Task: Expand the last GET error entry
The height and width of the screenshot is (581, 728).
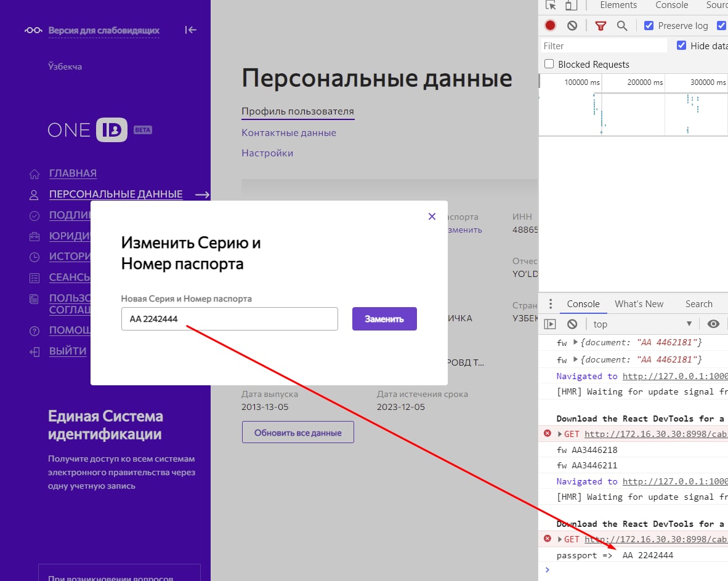Action: coord(559,539)
